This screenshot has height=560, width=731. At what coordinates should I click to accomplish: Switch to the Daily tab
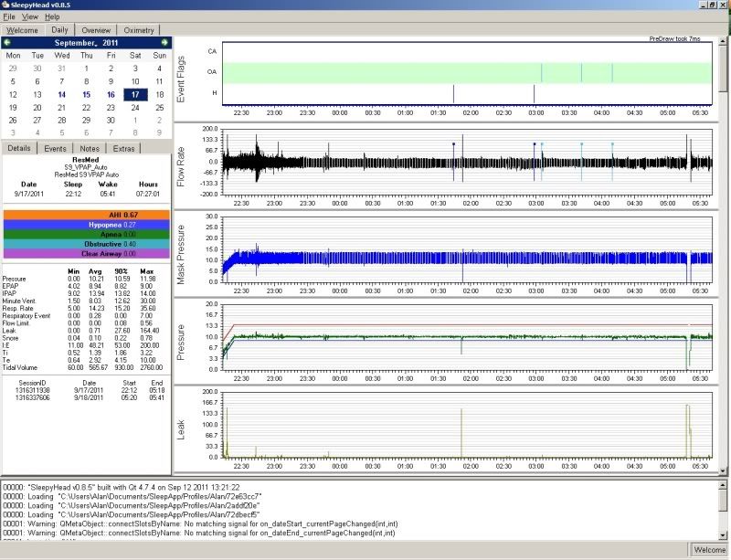click(x=59, y=30)
